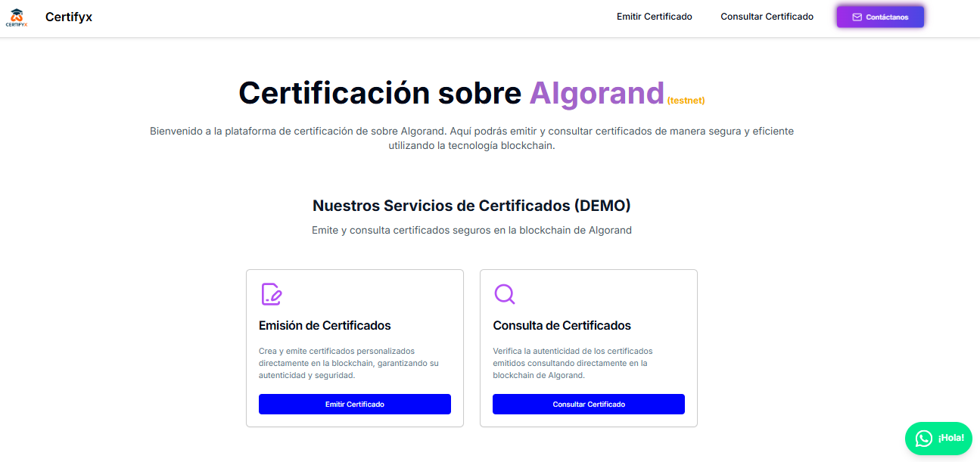Click the (testnet) label beside Algorand
This screenshot has width=980, height=462.
686,99
